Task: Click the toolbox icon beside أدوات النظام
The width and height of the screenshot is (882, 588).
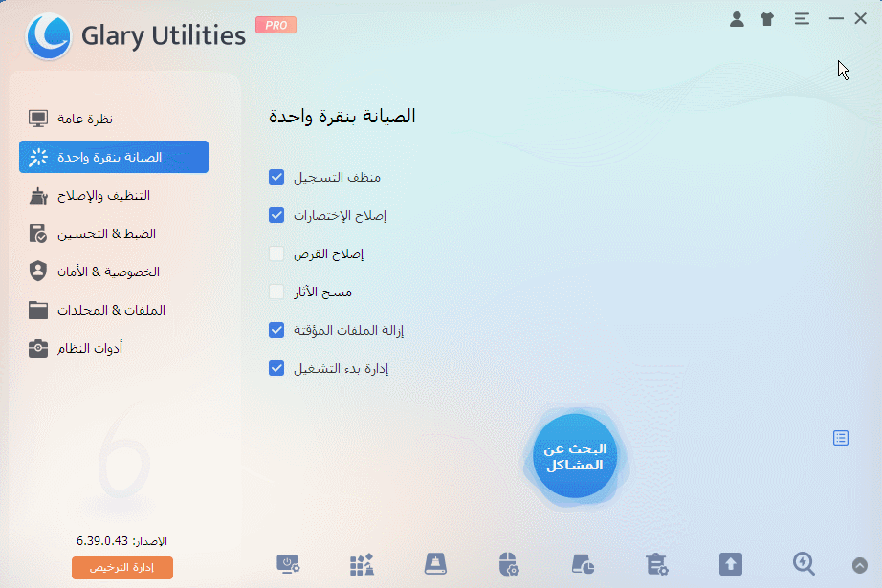Action: point(38,348)
